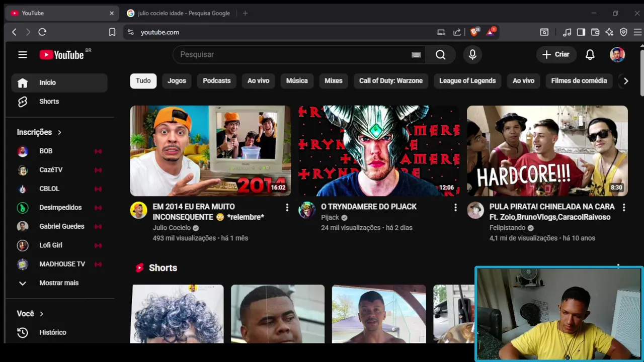The image size is (644, 362).
Task: Open Leo AI sparkle icon
Action: (609, 32)
